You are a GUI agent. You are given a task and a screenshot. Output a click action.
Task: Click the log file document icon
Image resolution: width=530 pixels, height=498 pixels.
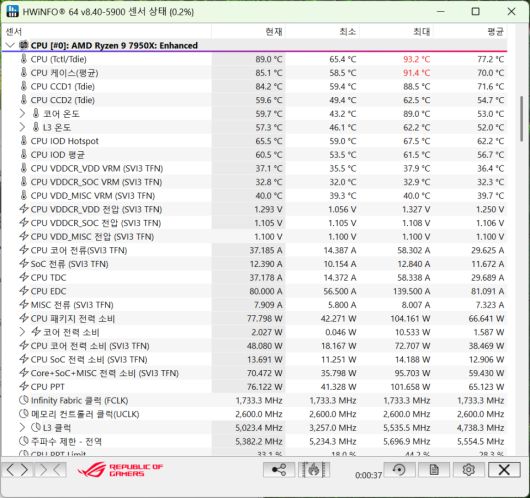pyautogui.click(x=434, y=470)
